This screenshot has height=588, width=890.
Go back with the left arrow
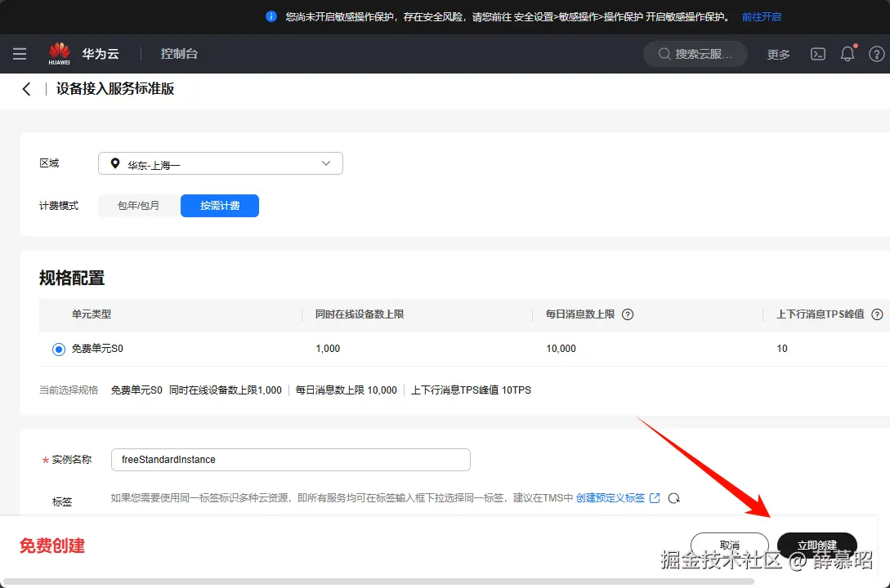(26, 89)
